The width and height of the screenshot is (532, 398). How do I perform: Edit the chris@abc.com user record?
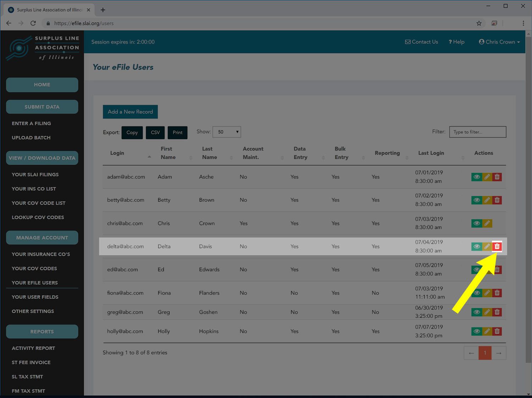[487, 223]
